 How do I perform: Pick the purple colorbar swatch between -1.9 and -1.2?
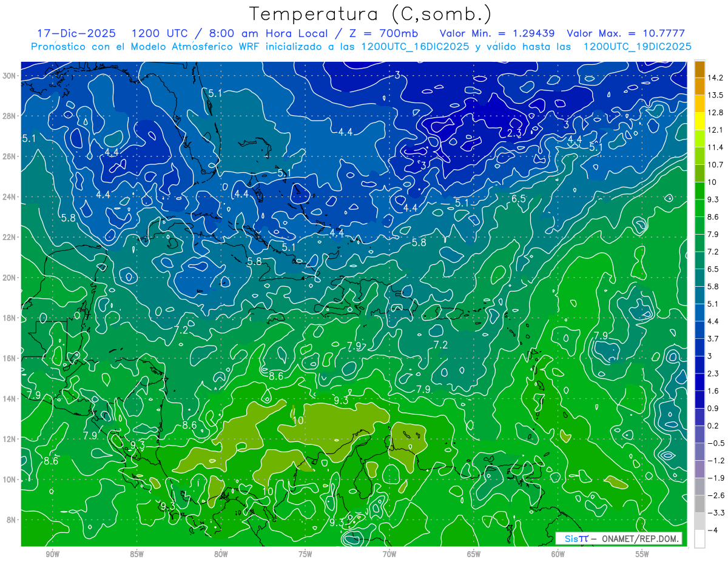pos(699,469)
